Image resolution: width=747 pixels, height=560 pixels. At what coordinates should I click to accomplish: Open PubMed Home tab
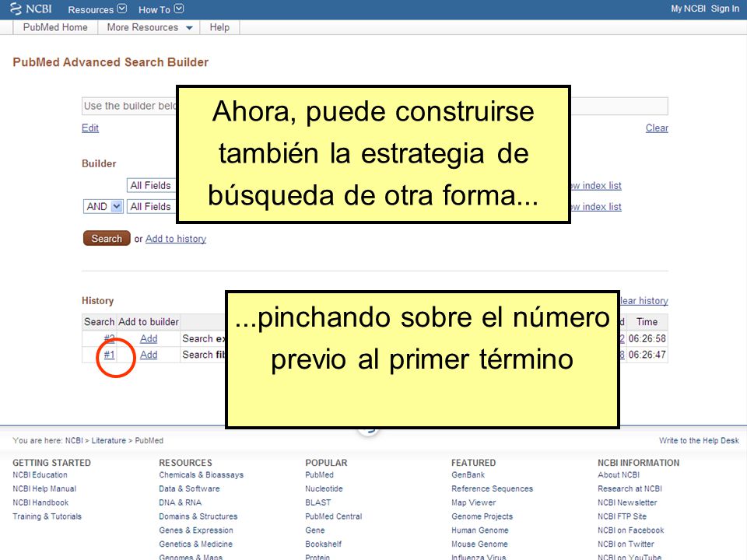(x=55, y=27)
